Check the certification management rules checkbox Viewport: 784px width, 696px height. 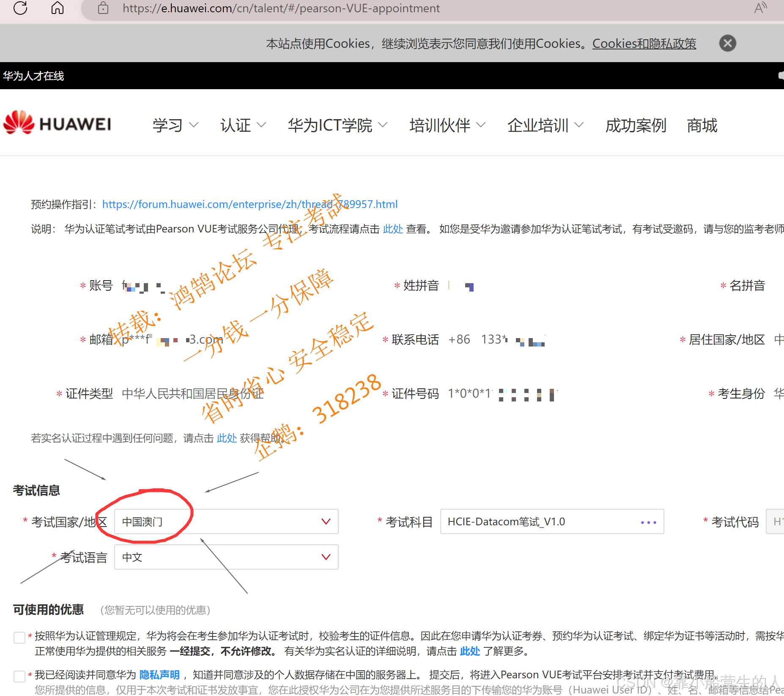[19, 637]
